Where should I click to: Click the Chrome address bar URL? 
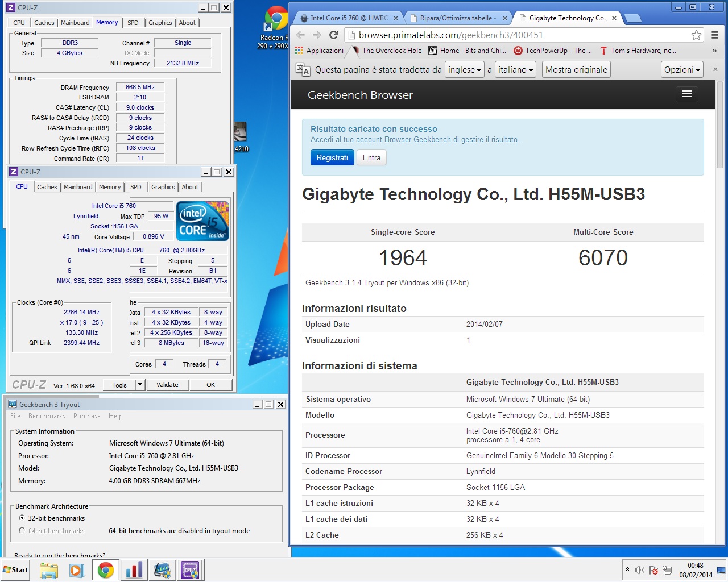click(x=451, y=35)
